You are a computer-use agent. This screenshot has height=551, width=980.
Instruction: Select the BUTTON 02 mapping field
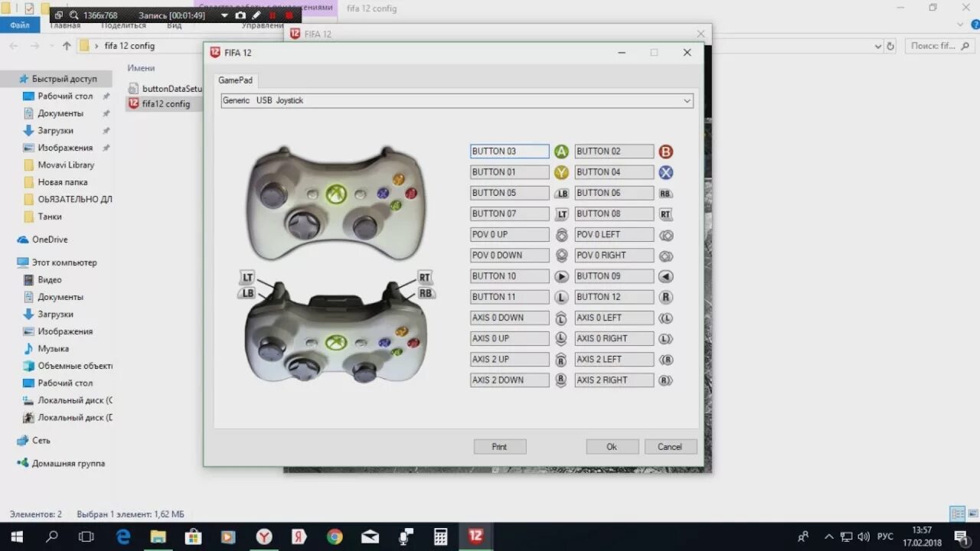point(614,152)
